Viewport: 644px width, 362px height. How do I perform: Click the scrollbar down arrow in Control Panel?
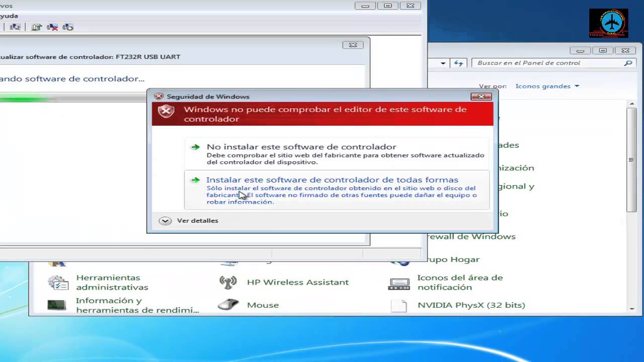coord(631,308)
